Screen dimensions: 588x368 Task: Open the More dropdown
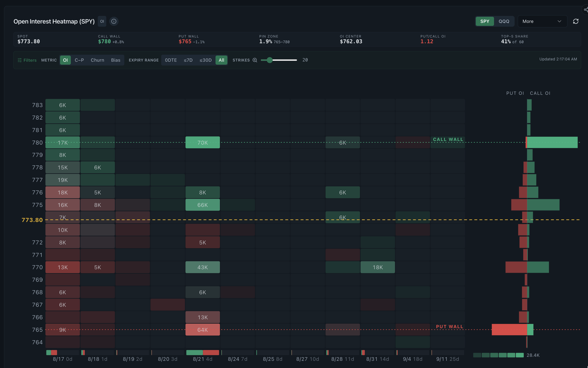coord(542,21)
